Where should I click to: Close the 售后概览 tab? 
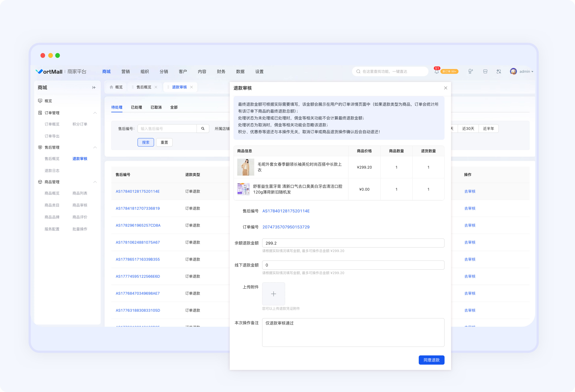click(156, 87)
